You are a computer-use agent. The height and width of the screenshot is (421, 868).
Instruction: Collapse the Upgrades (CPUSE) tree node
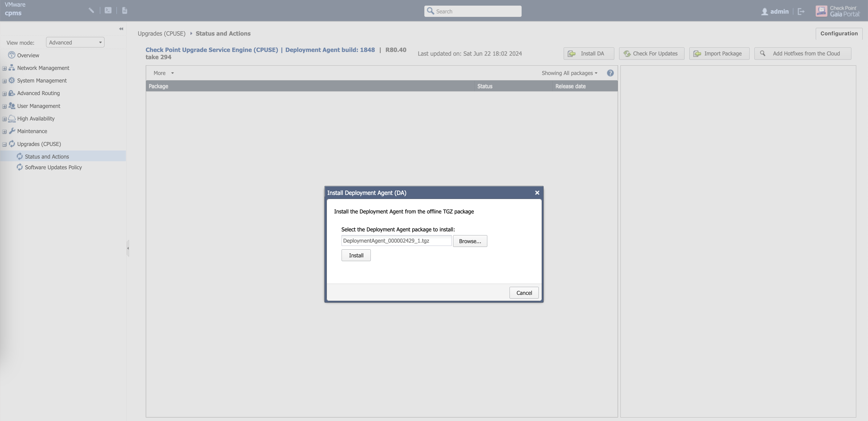pyautogui.click(x=4, y=145)
